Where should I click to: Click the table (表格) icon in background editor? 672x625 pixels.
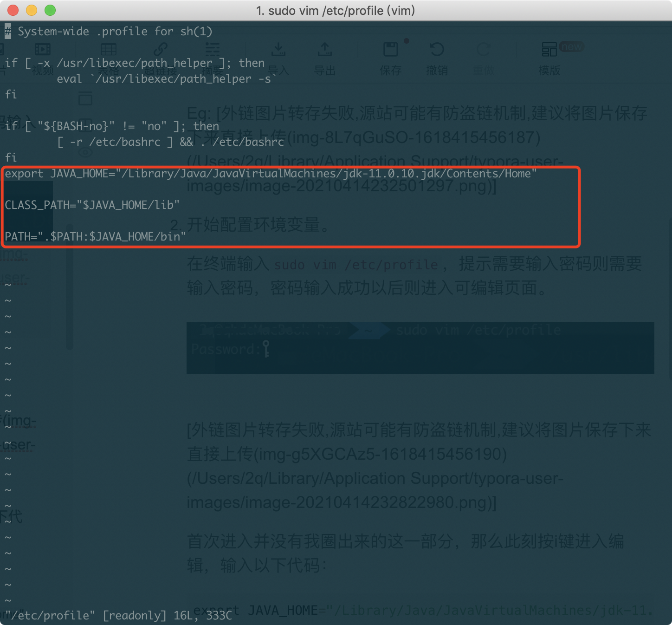coord(109,49)
